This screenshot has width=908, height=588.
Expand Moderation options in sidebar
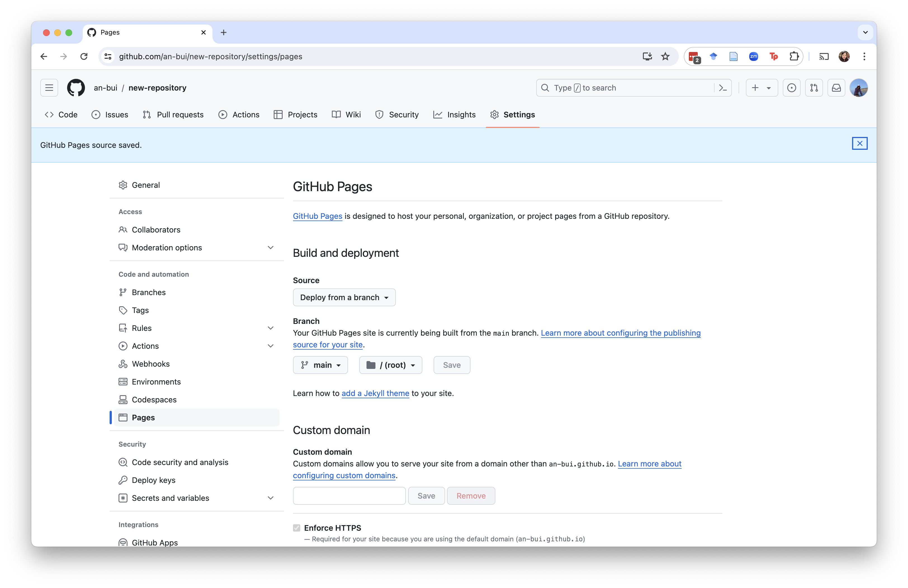click(270, 248)
